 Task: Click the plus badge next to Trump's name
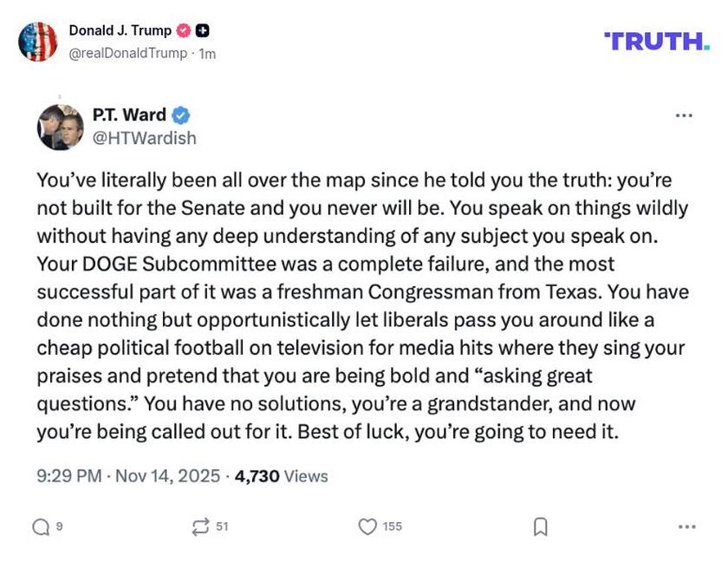tap(200, 28)
